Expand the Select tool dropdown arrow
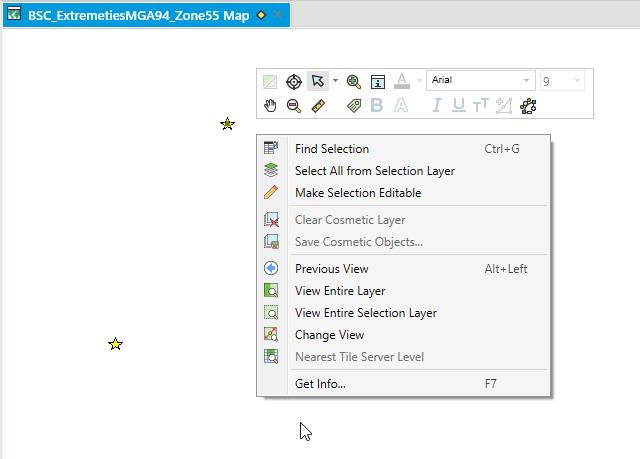Image resolution: width=640 pixels, height=459 pixels. [x=335, y=81]
